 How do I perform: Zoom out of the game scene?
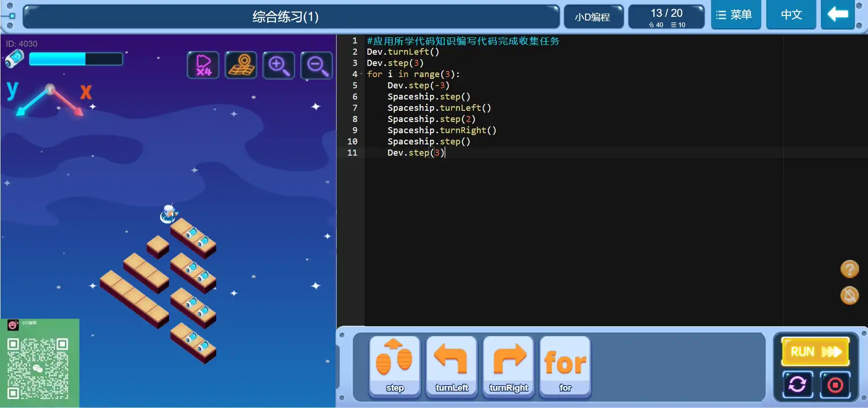(x=317, y=65)
